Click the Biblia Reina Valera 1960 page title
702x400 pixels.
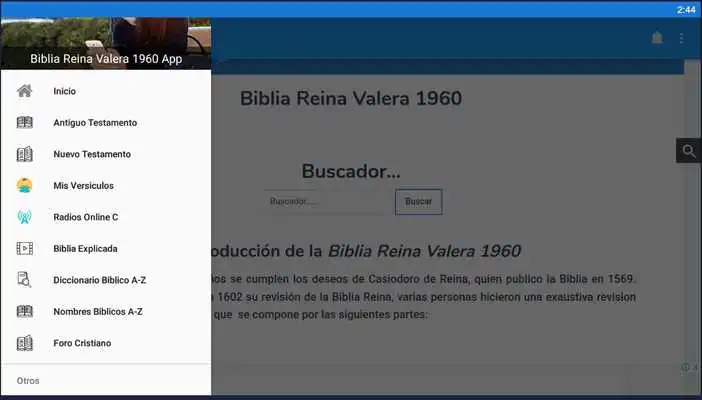pos(351,99)
